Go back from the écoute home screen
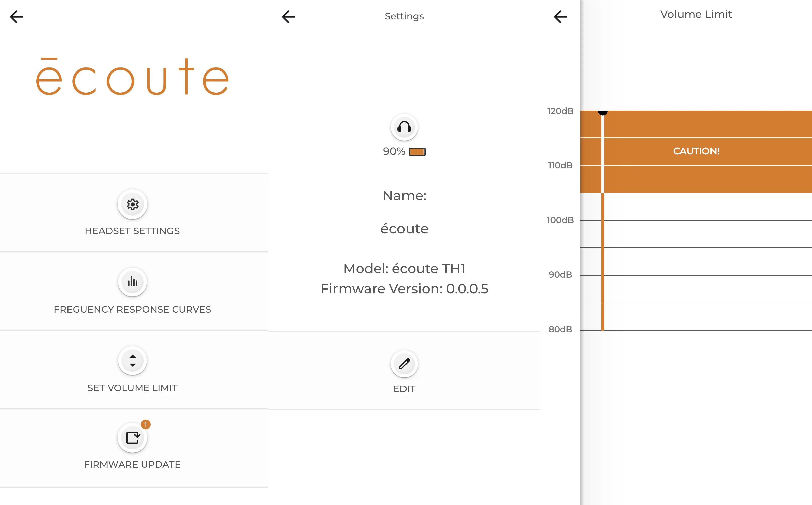812x505 pixels. click(x=16, y=16)
